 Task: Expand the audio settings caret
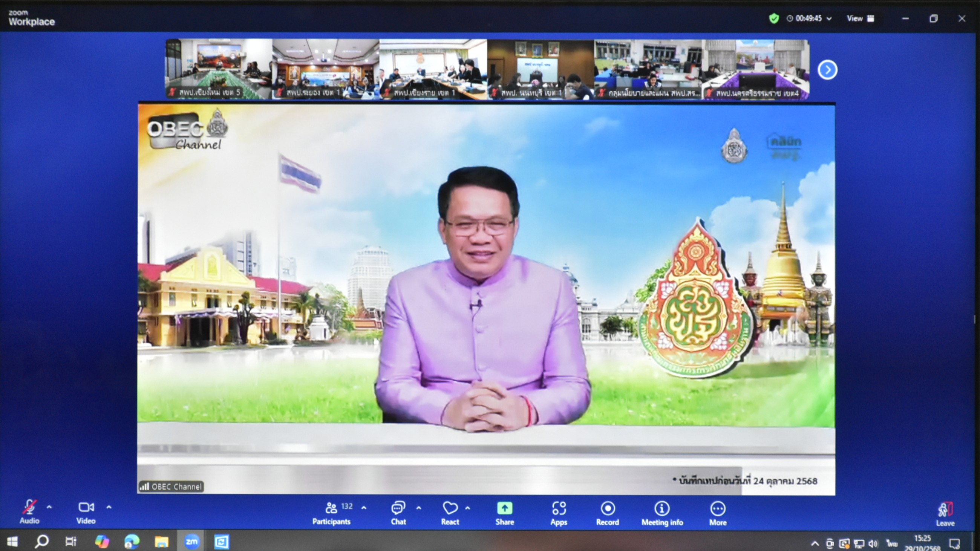click(x=49, y=507)
